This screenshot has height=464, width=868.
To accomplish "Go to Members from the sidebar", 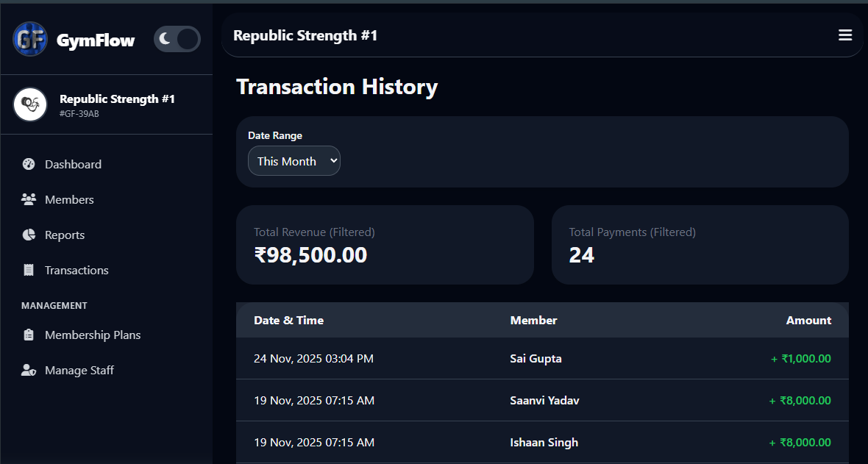I will coord(69,199).
